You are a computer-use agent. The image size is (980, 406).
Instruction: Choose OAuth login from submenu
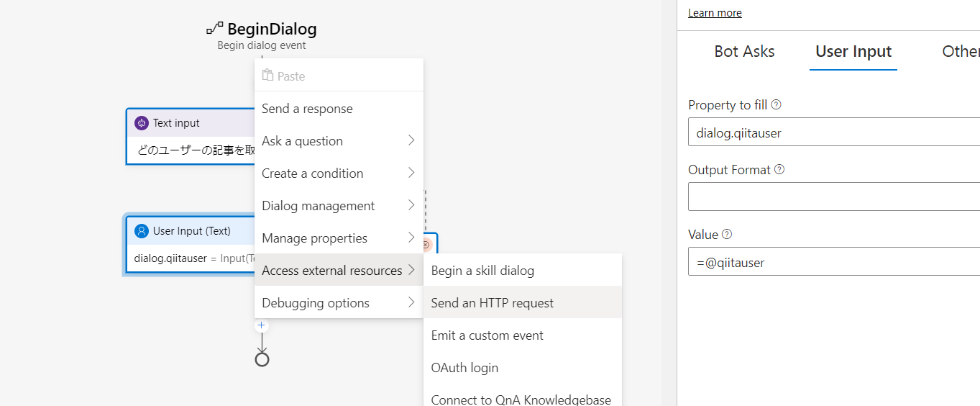[464, 368]
